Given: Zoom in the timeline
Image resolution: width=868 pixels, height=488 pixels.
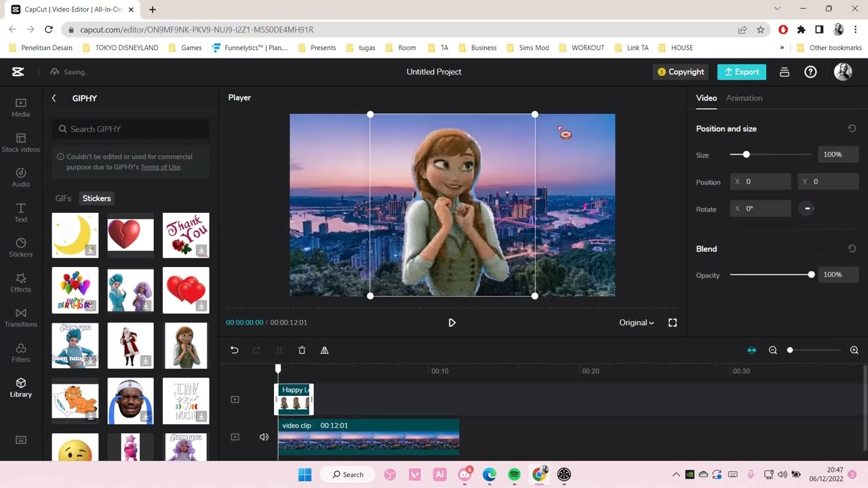Looking at the screenshot, I should (x=854, y=350).
